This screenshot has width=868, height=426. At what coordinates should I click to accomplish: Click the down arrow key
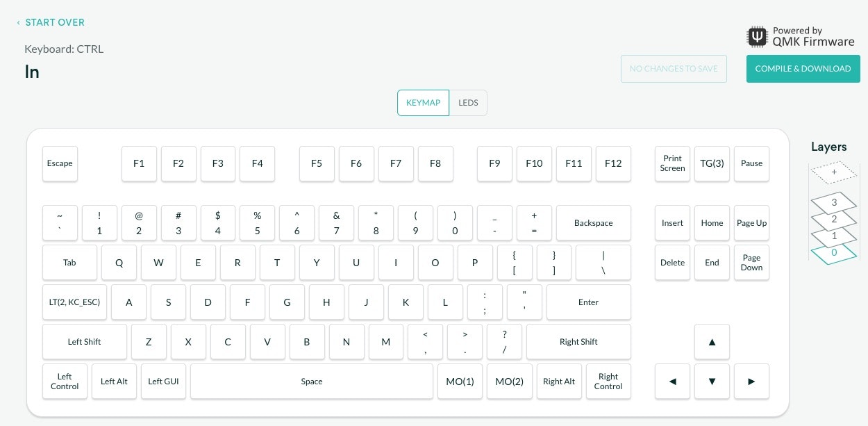pos(712,382)
